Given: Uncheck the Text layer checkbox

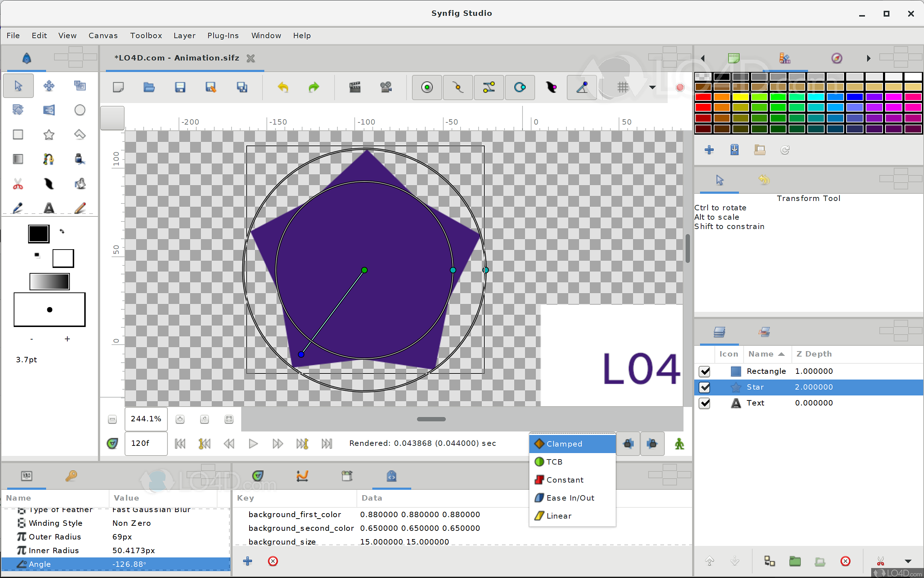Looking at the screenshot, I should [704, 403].
